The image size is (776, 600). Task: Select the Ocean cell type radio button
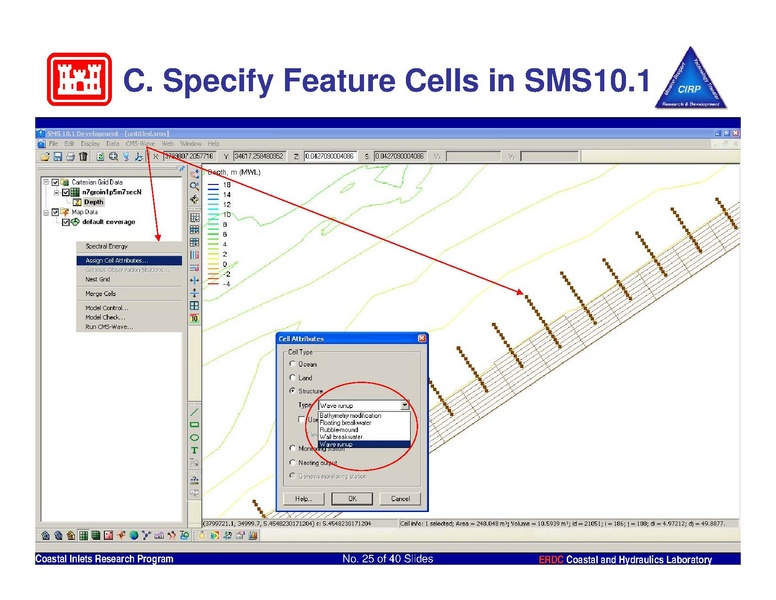[292, 364]
